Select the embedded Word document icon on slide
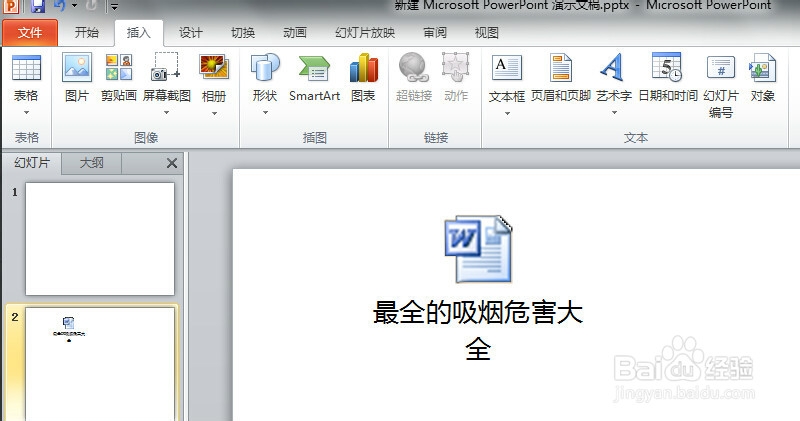 (478, 250)
